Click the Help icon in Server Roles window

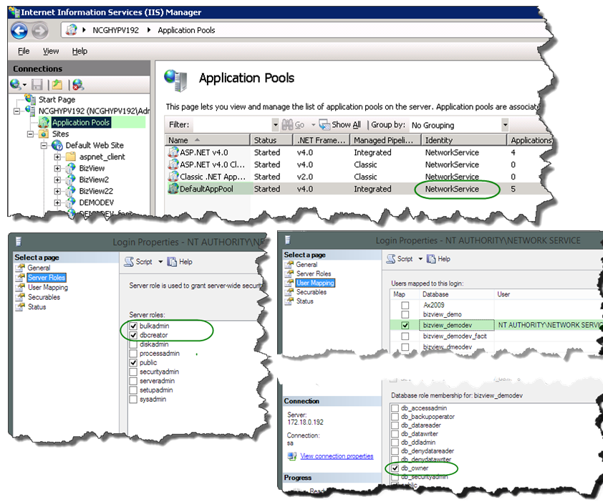(172, 262)
